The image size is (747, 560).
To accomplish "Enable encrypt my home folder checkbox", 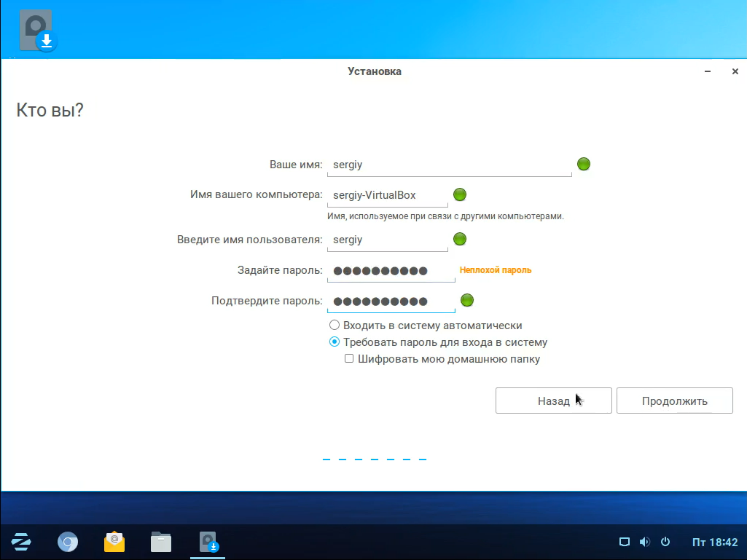I will tap(349, 359).
